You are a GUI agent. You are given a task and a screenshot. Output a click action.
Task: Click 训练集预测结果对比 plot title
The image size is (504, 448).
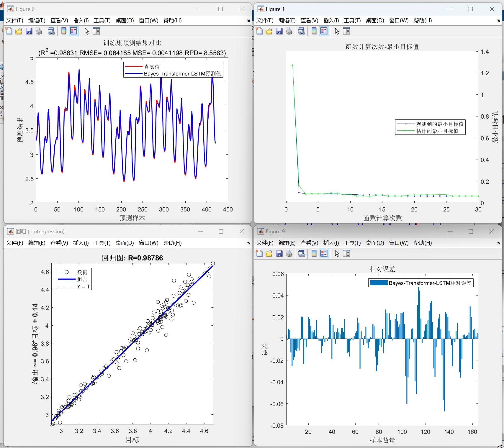pos(132,43)
